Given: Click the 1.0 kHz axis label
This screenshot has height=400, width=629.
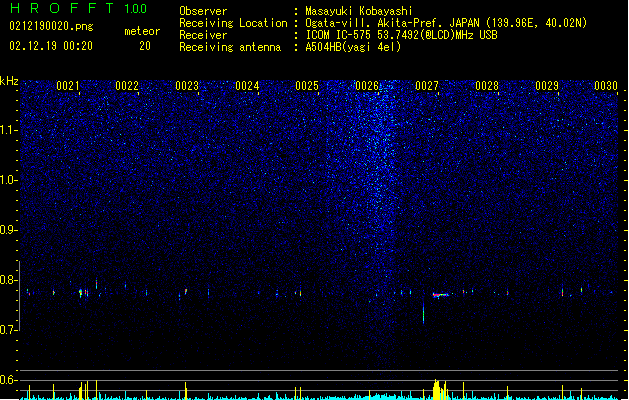Looking at the screenshot, I should 9,180.
